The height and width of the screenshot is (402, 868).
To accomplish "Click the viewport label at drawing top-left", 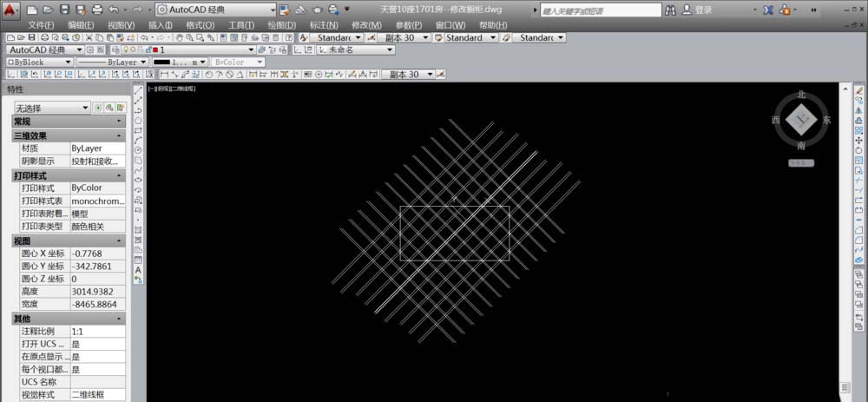I will [x=173, y=89].
